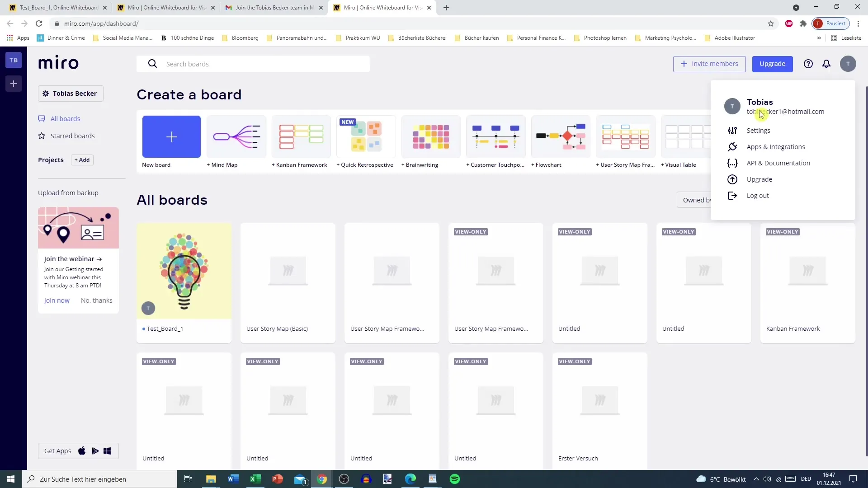
Task: Open the help question mark icon
Action: click(808, 64)
